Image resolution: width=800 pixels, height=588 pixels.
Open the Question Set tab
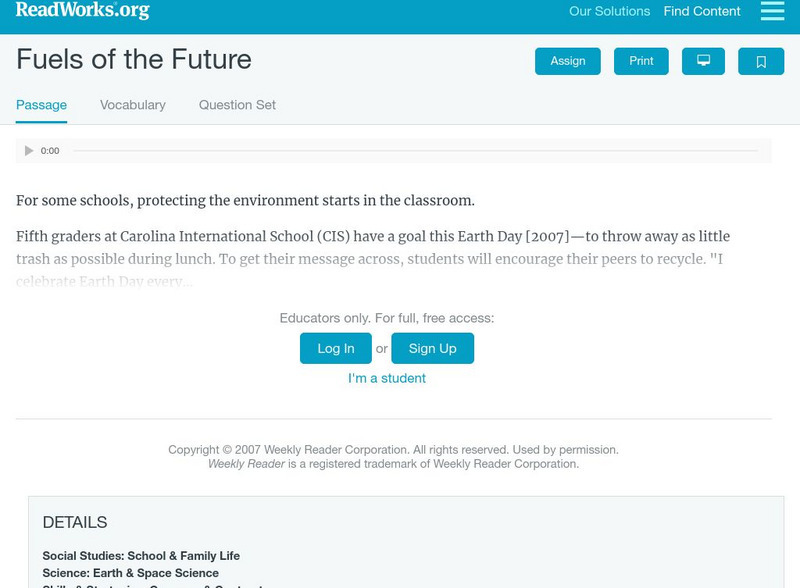pos(237,105)
